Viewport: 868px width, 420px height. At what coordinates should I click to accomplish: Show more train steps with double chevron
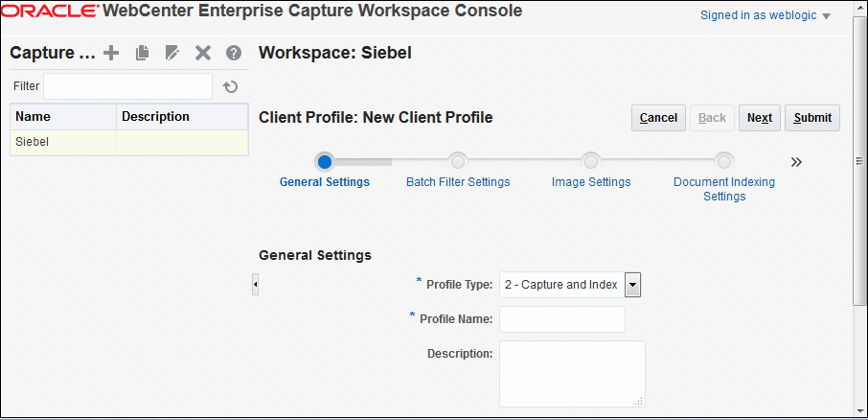[795, 161]
